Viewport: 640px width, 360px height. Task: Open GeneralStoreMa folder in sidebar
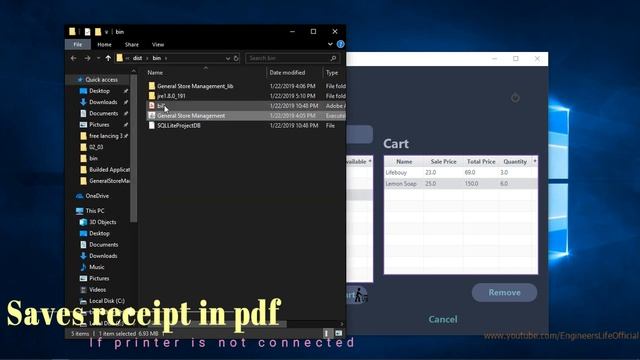[109, 181]
